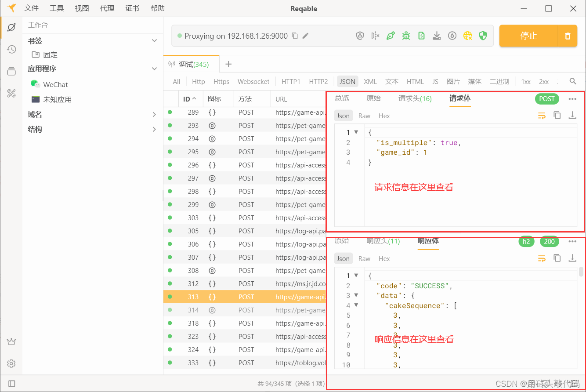Image resolution: width=586 pixels, height=392 pixels.
Task: Download the request body with the save icon
Action: (572, 115)
